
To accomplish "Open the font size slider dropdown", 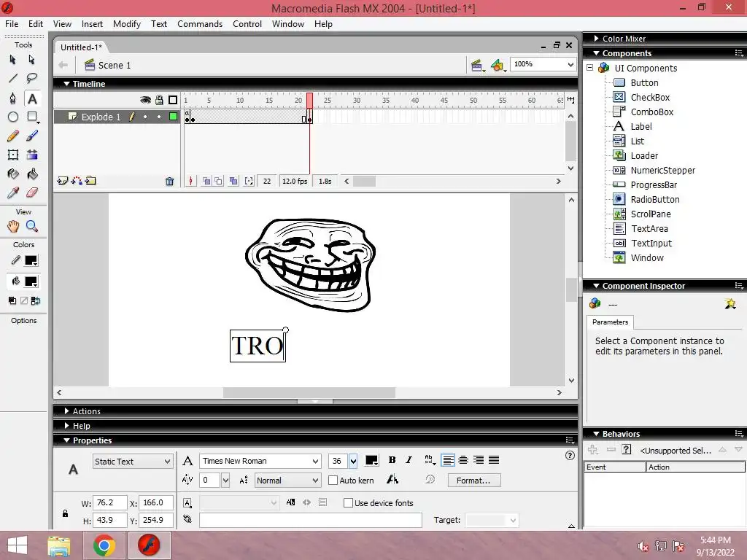I will tap(353, 461).
